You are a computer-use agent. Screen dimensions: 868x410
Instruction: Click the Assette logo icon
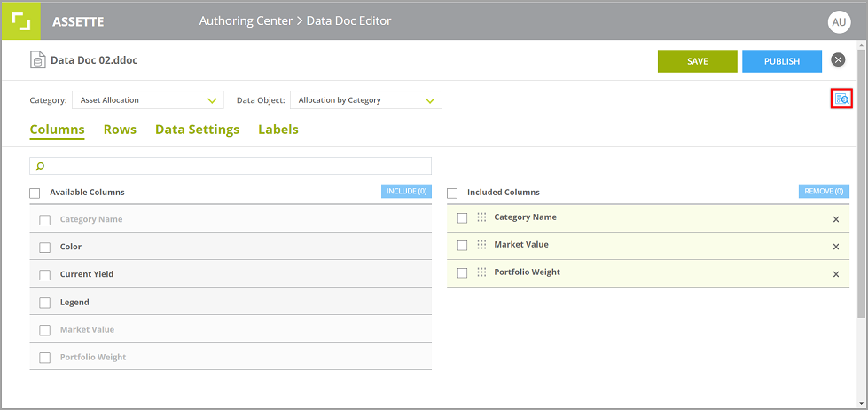[21, 21]
